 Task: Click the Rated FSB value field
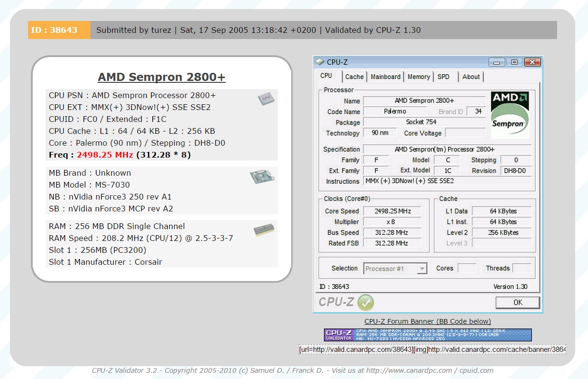(392, 243)
